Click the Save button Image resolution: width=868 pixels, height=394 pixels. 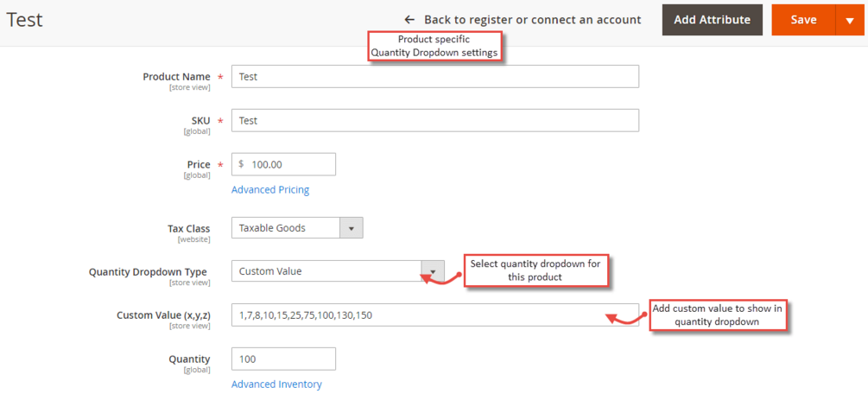(x=803, y=20)
